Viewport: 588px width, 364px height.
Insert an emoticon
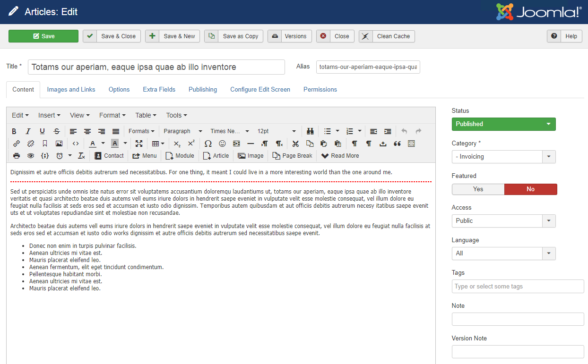point(222,144)
